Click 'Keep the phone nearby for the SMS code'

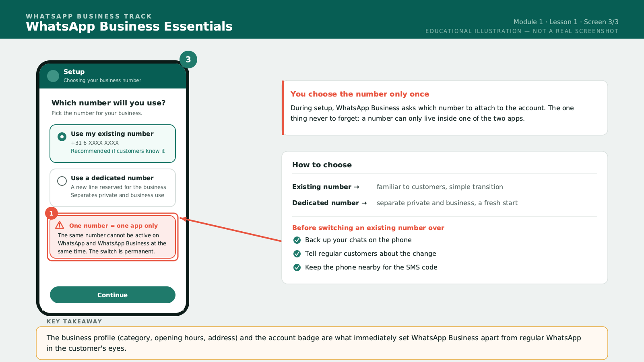371,267
